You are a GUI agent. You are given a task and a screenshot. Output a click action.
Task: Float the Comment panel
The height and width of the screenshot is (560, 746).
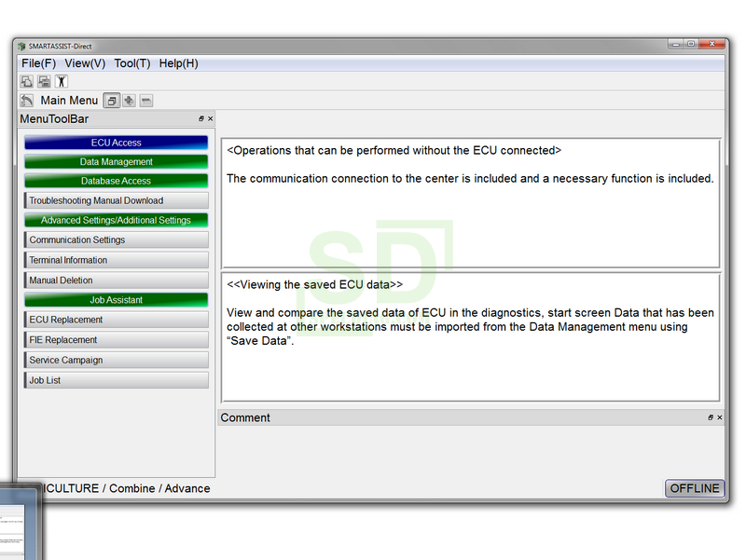pyautogui.click(x=709, y=418)
